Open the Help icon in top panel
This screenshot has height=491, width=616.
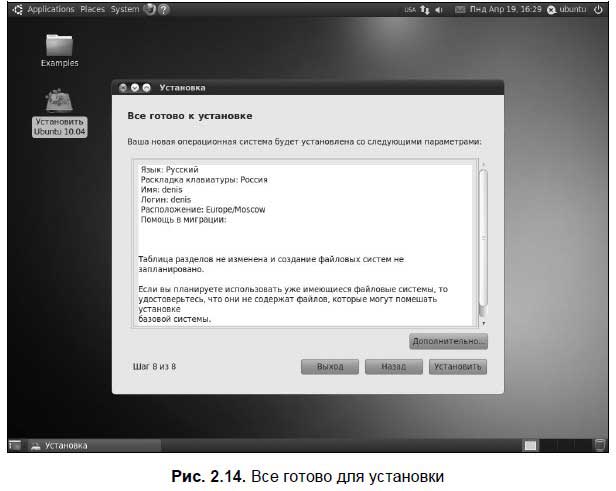[x=163, y=9]
